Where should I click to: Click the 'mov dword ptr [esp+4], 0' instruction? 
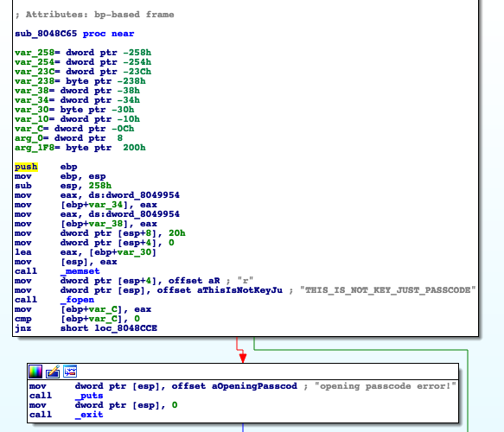(x=94, y=243)
